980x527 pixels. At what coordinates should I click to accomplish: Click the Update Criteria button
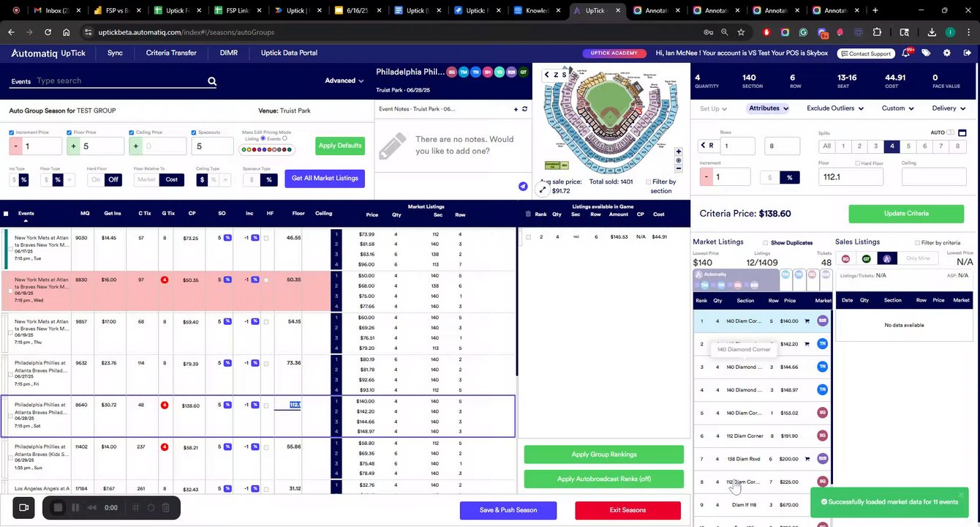(906, 214)
